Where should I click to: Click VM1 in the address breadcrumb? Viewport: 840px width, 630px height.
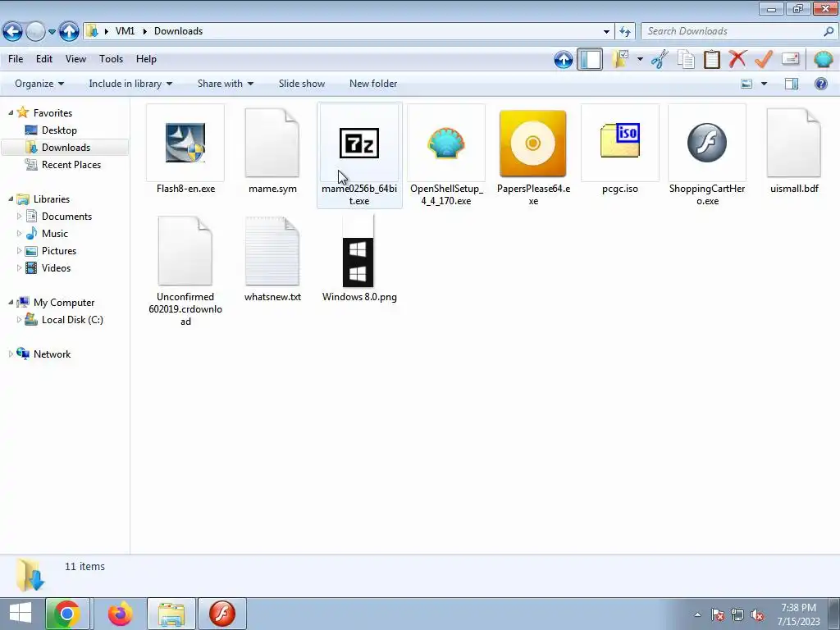(x=125, y=31)
